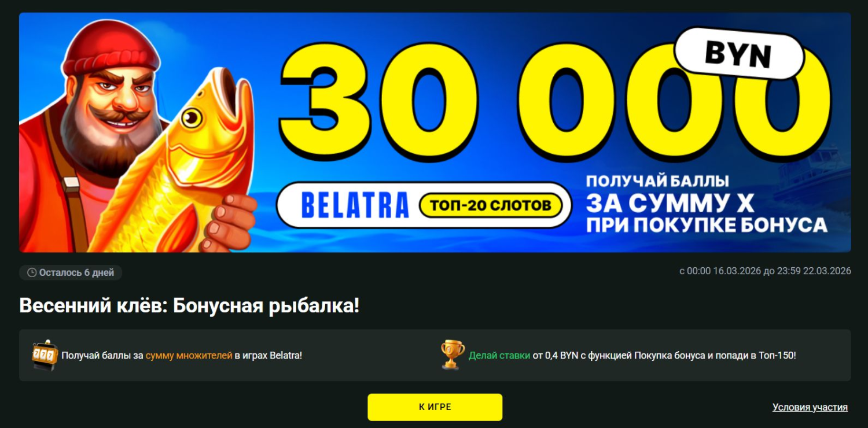868x428 pixels.
Task: Click the clock icon beside Осталось 6 дней
Action: pyautogui.click(x=32, y=272)
